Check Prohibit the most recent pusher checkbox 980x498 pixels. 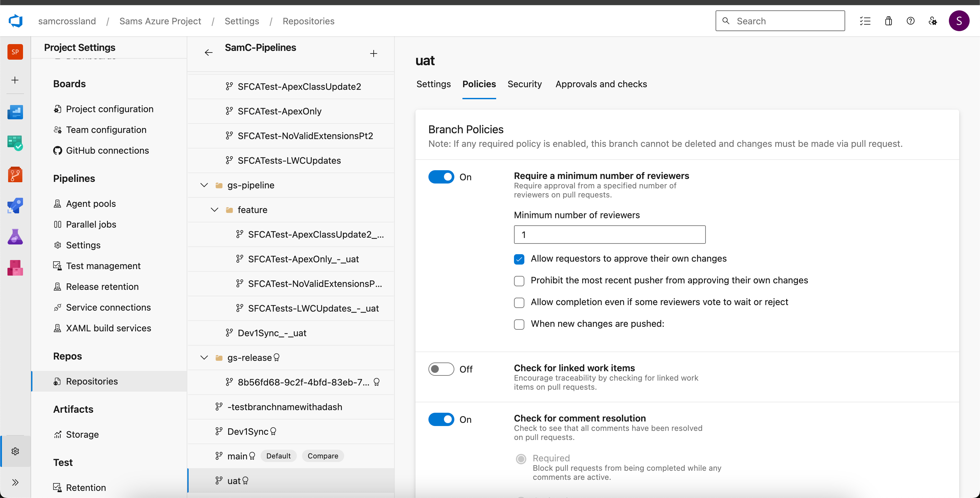point(519,281)
